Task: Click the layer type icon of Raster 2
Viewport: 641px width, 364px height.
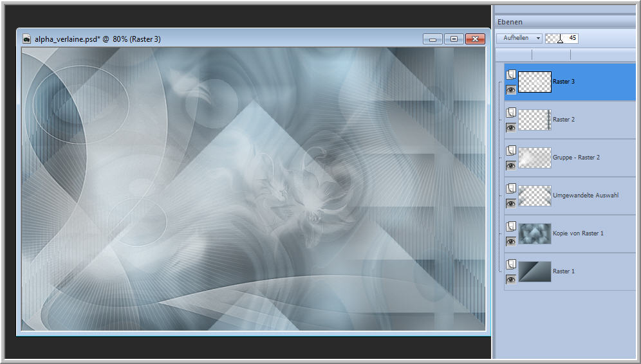Action: point(511,113)
